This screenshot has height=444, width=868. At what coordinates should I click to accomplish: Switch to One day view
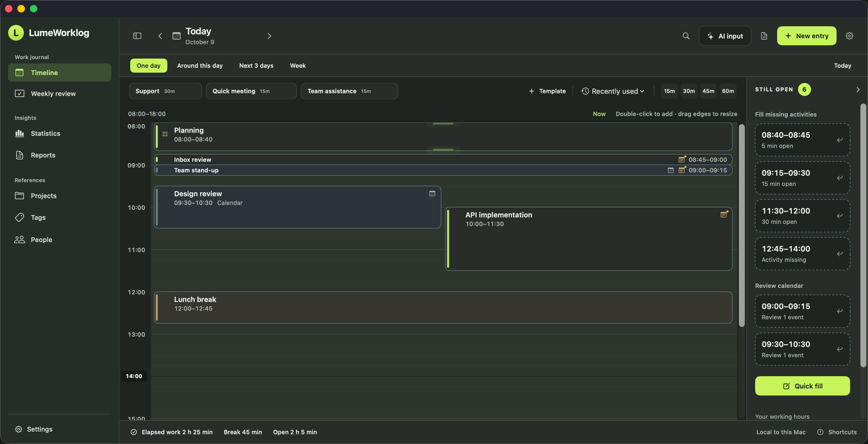click(149, 66)
